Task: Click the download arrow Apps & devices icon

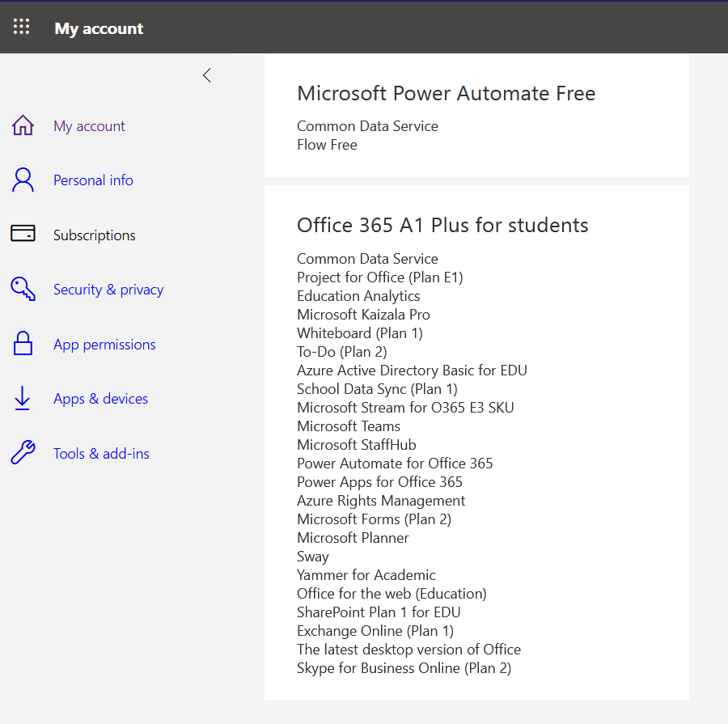Action: (23, 399)
